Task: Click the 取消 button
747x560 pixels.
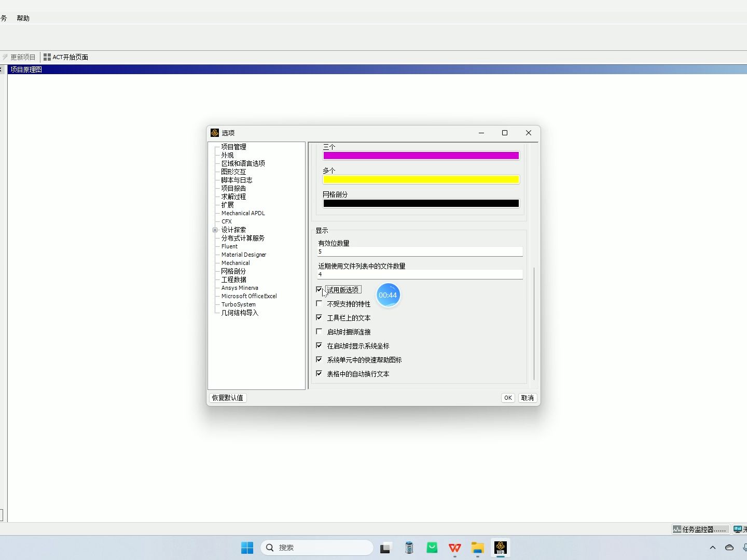Action: (528, 398)
